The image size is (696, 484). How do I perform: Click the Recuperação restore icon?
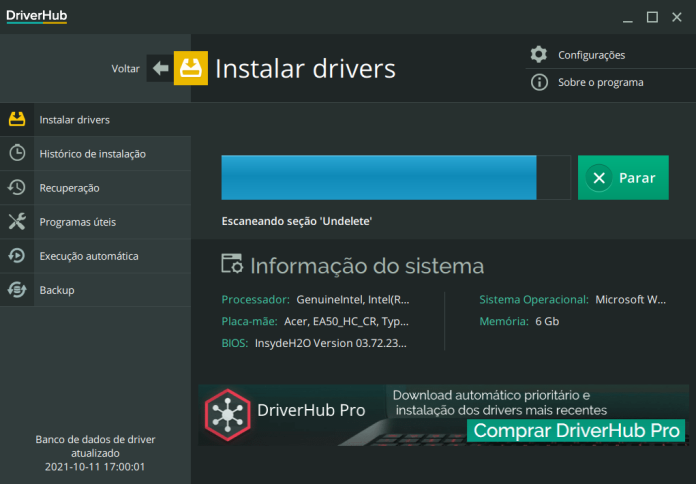(x=17, y=187)
